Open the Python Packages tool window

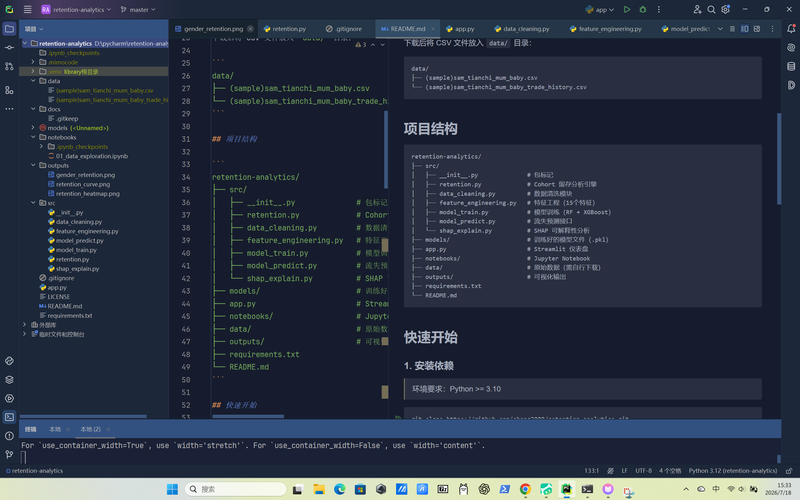click(x=9, y=361)
